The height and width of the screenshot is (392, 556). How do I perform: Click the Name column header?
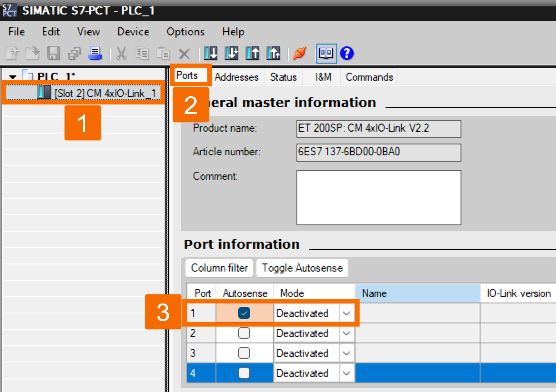(418, 293)
